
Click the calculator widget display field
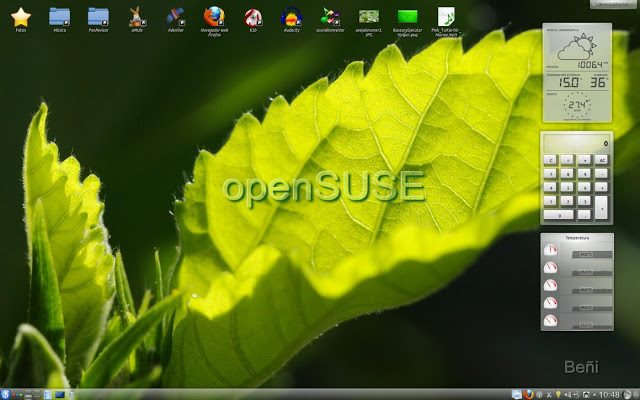pos(575,143)
